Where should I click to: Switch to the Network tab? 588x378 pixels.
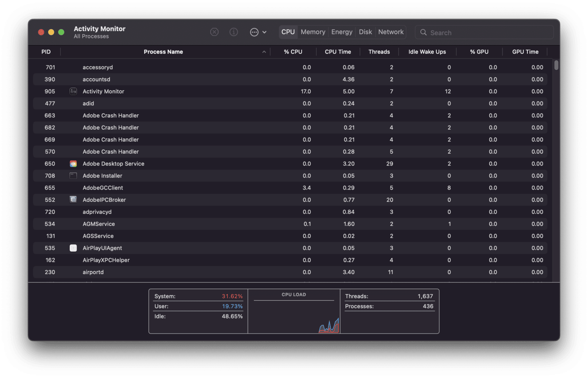(390, 32)
